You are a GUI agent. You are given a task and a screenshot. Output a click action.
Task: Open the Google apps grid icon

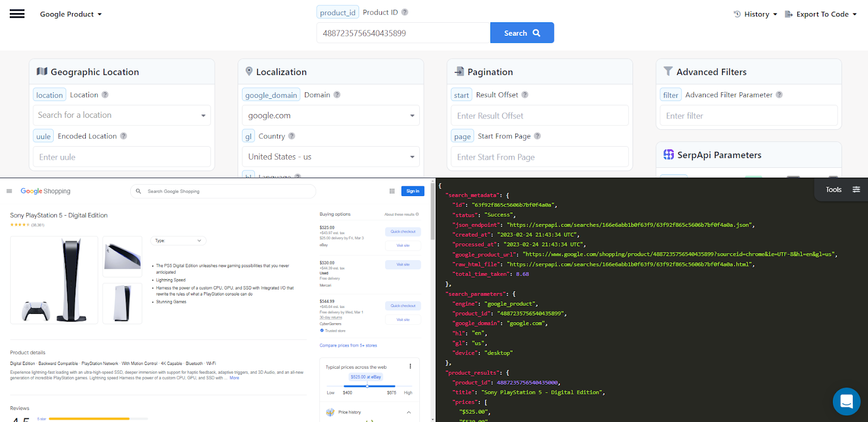coord(392,191)
